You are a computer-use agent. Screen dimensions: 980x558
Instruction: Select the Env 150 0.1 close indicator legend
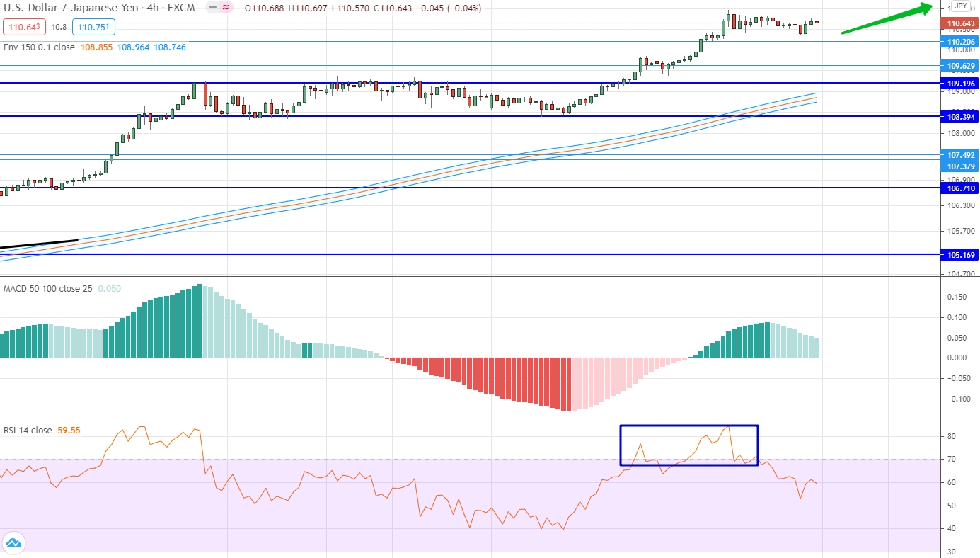(39, 47)
